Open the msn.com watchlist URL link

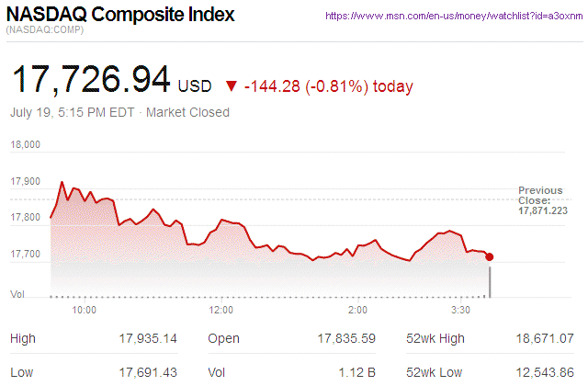[x=456, y=17]
